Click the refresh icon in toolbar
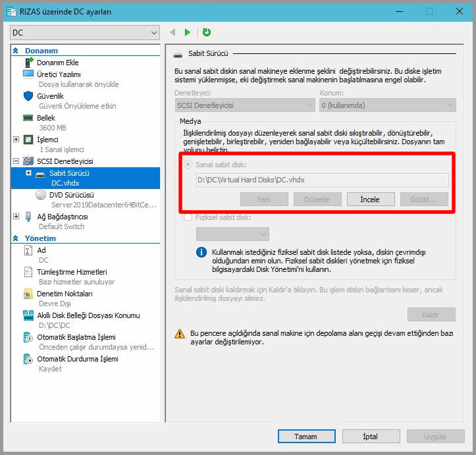The image size is (476, 455). click(x=207, y=32)
